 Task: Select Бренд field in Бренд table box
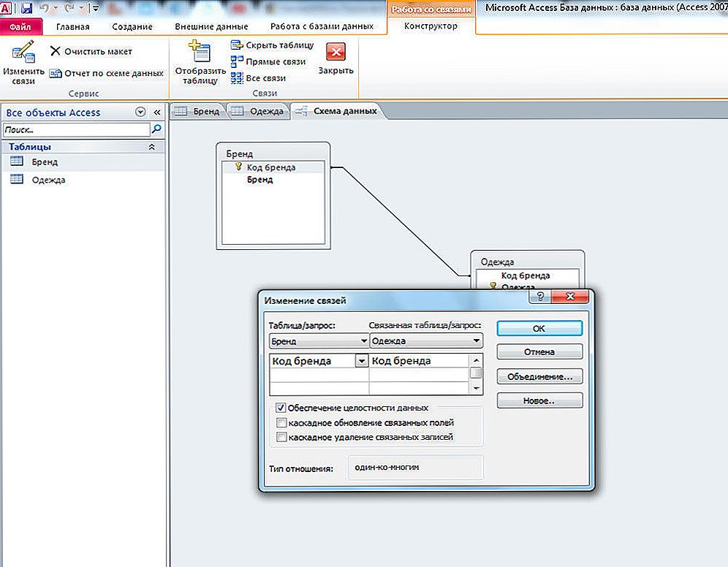click(259, 180)
